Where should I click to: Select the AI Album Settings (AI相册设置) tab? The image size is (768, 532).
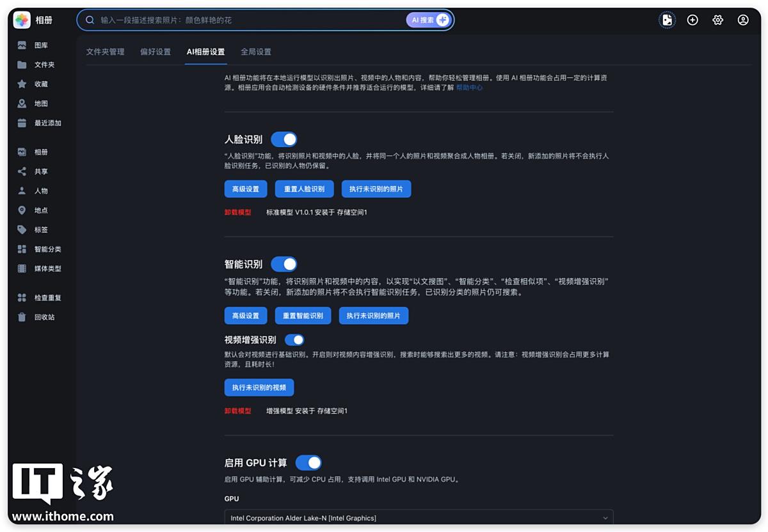pyautogui.click(x=206, y=52)
